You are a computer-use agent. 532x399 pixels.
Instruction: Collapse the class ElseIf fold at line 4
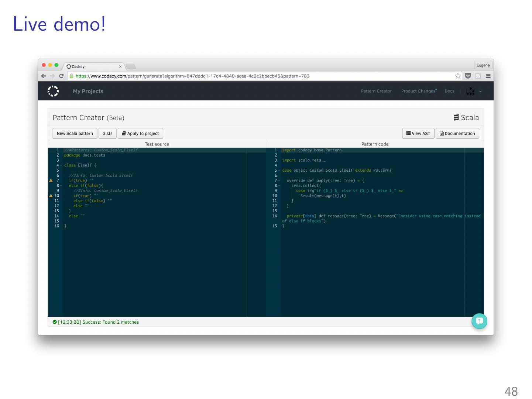[x=61, y=165]
